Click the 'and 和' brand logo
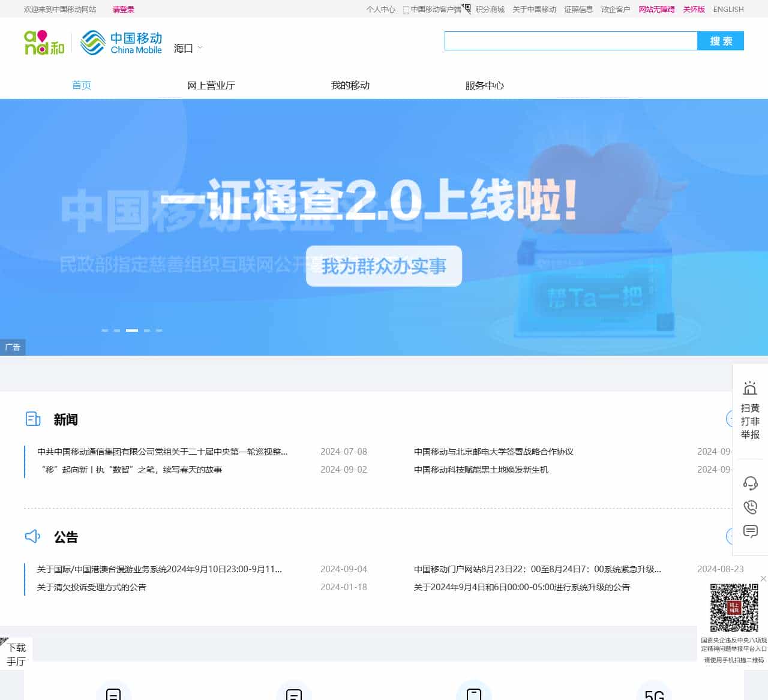The width and height of the screenshot is (768, 700). [x=44, y=43]
